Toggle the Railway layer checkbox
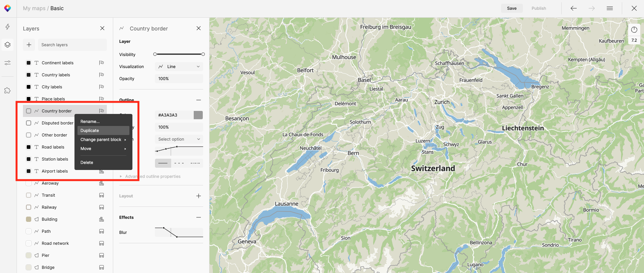 point(29,207)
